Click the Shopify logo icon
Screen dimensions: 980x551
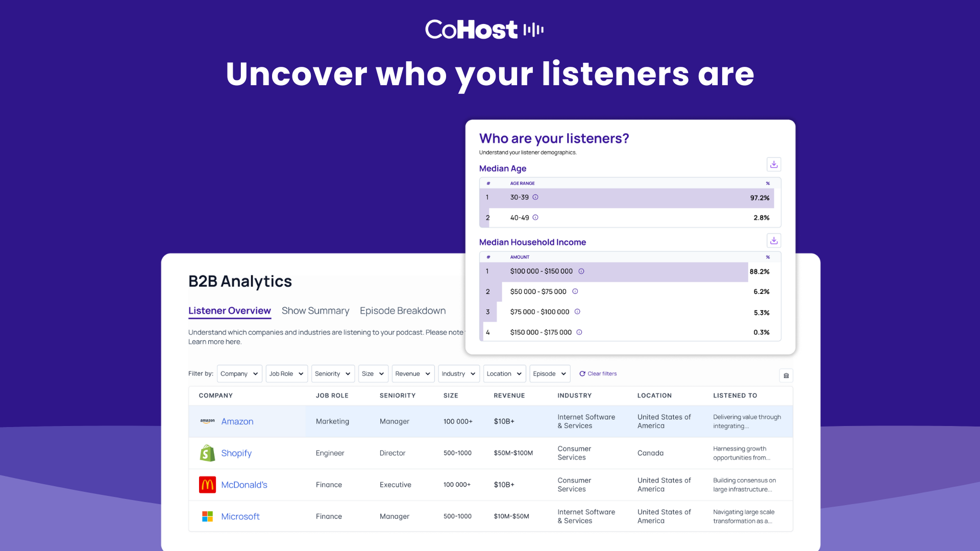tap(207, 453)
